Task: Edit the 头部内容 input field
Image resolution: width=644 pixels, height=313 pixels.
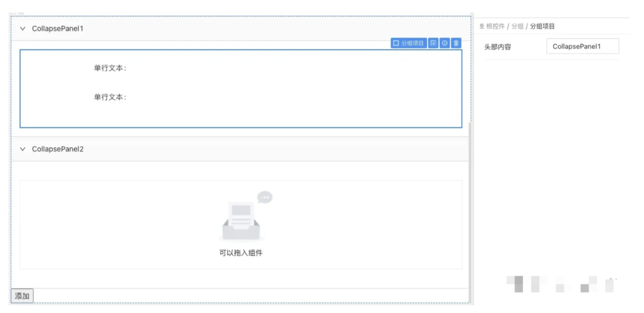Action: click(x=583, y=47)
